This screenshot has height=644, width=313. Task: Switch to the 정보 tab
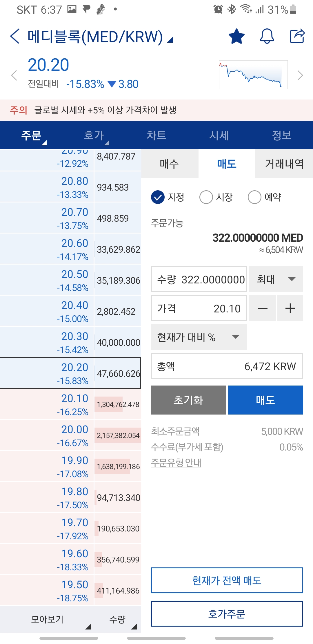pyautogui.click(x=282, y=135)
